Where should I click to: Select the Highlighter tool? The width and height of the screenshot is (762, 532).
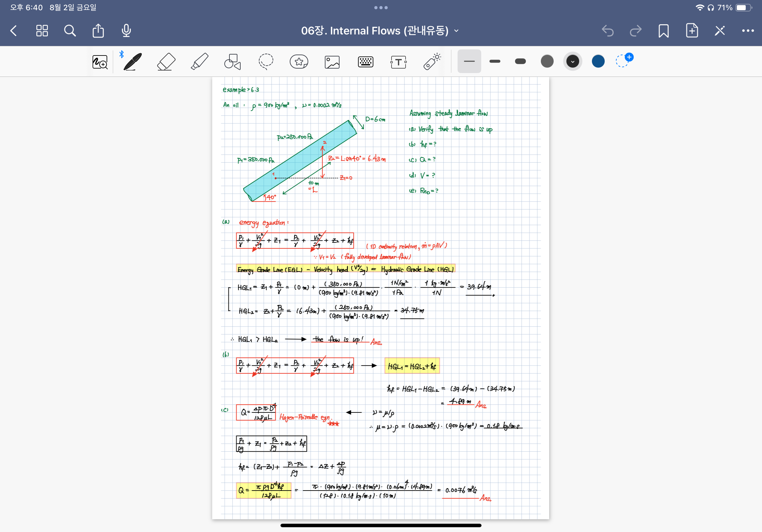[199, 61]
